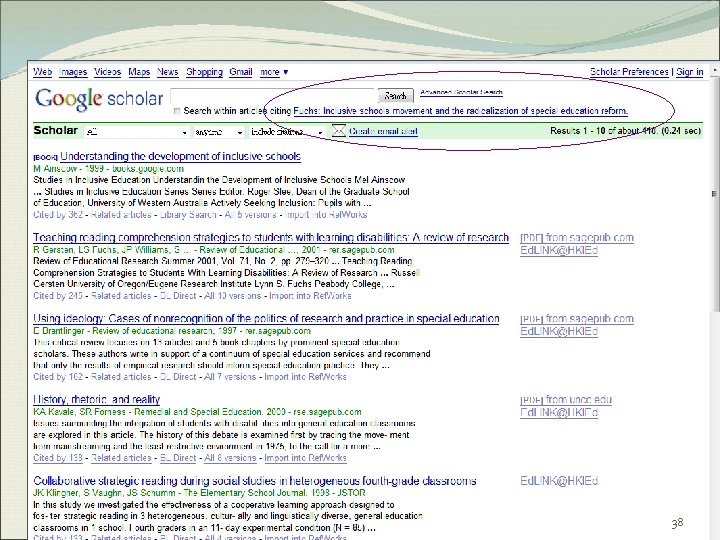Click Related articles under Ainscow book

coord(121,214)
